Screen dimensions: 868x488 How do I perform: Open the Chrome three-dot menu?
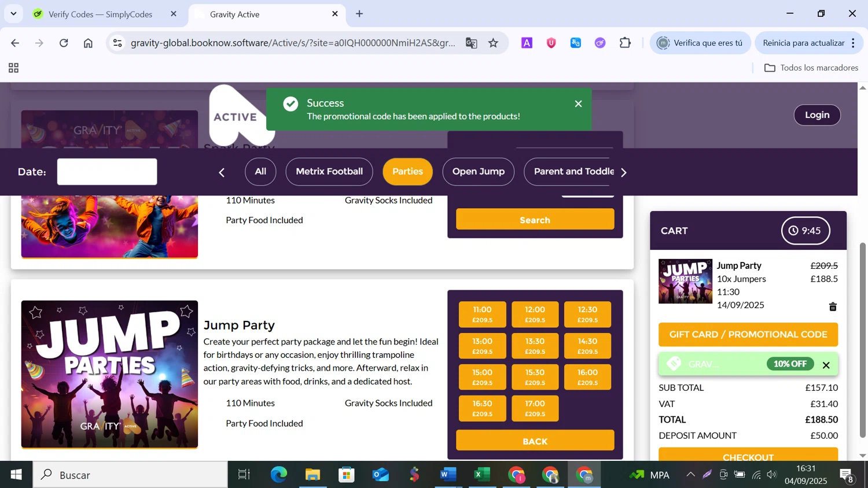pyautogui.click(x=854, y=43)
